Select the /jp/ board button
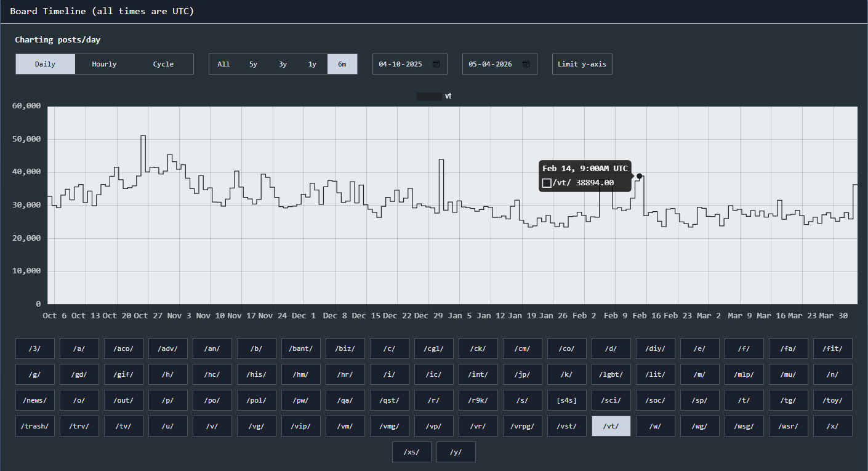The height and width of the screenshot is (471, 868). tap(523, 374)
